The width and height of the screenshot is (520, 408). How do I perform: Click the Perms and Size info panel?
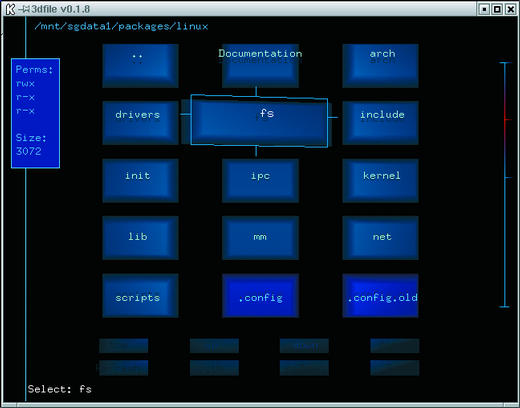click(x=35, y=113)
